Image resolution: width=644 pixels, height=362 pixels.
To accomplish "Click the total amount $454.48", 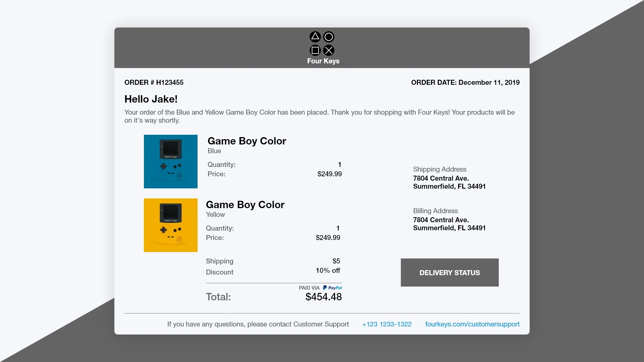I will coord(324,297).
